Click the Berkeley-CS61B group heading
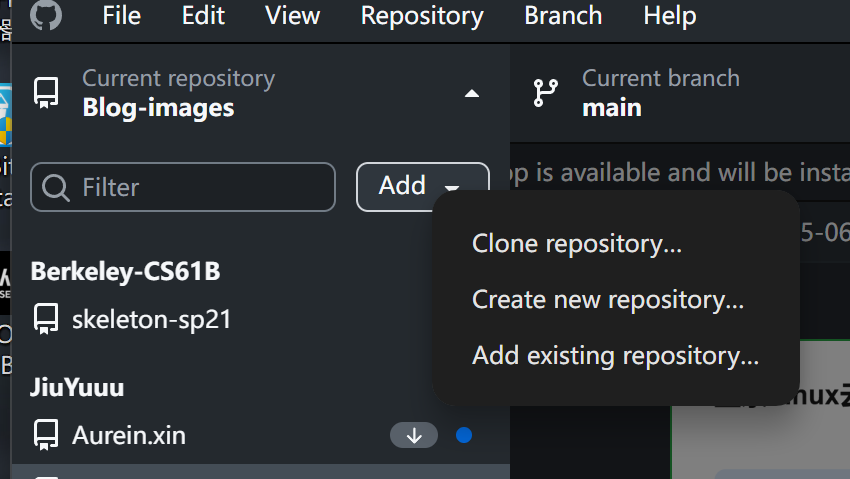Image resolution: width=850 pixels, height=479 pixels. 125,271
